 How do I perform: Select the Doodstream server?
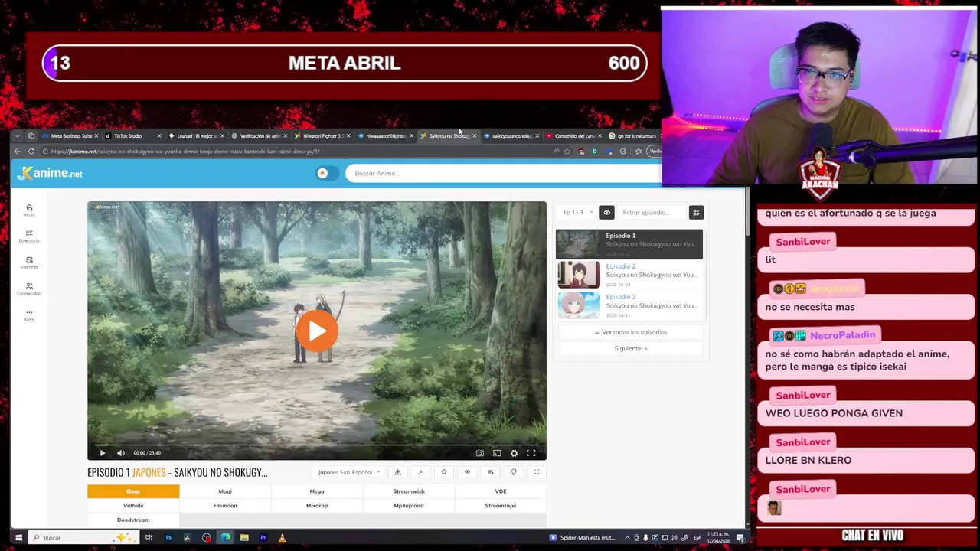click(133, 520)
